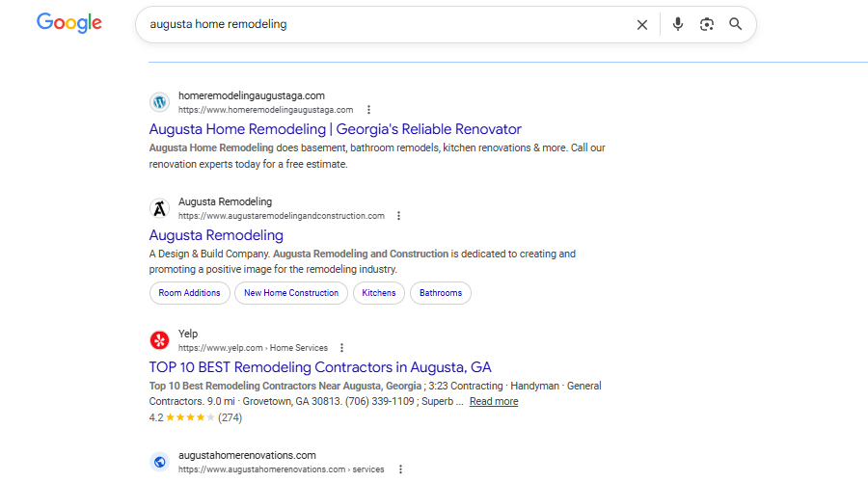Screen dimensions: 868x482
Task: Click the WordPress favicon of homeremodelingaugustaga.com
Action: tap(160, 102)
